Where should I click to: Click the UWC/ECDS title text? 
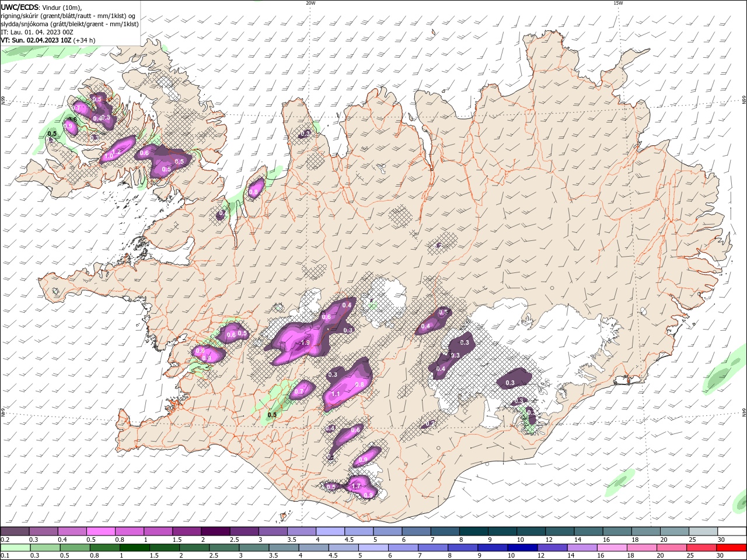click(20, 7)
